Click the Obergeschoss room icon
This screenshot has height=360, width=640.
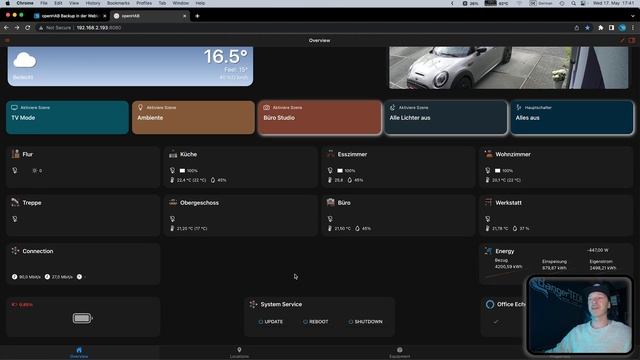pyautogui.click(x=173, y=202)
